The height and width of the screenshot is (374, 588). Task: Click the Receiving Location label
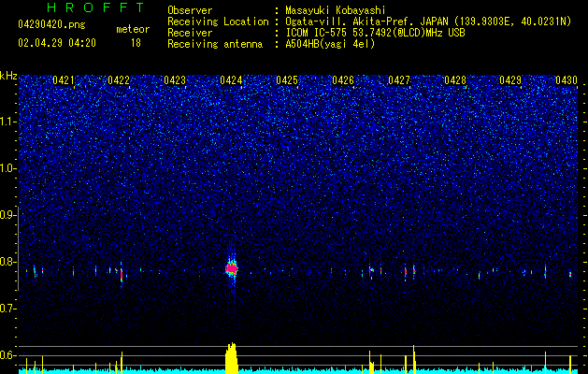click(218, 22)
